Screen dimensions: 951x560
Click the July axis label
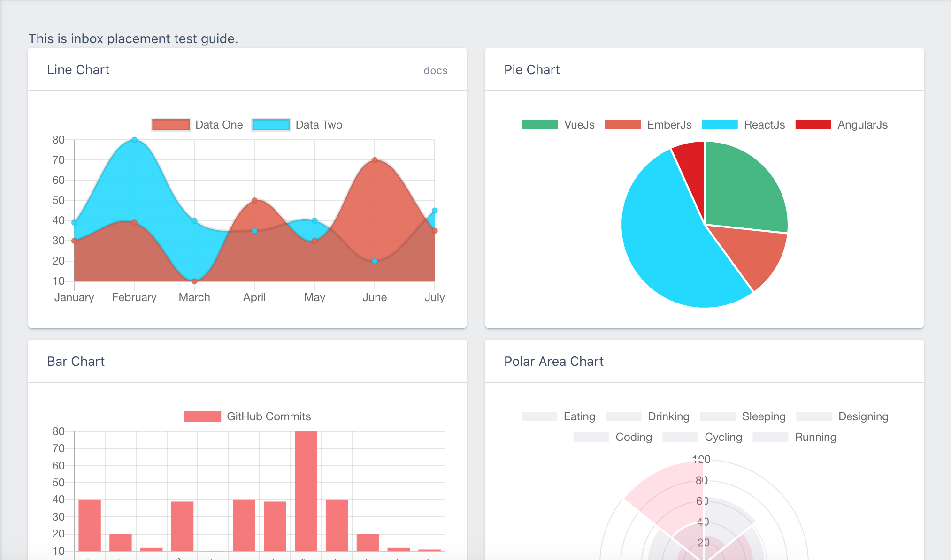click(435, 297)
